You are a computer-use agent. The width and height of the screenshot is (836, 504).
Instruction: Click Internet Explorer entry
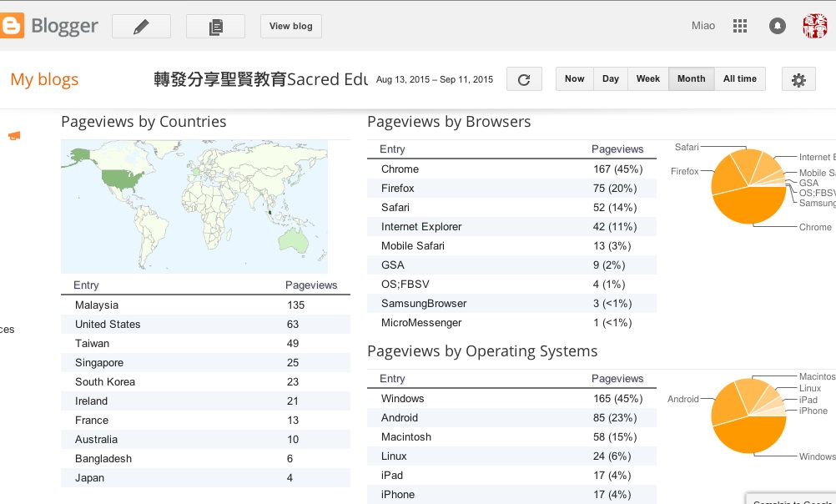511,227
